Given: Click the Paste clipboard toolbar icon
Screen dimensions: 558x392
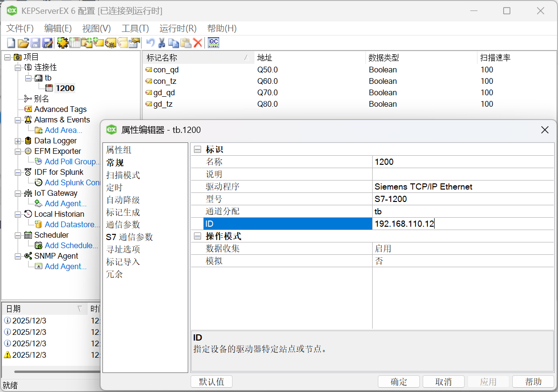Looking at the screenshot, I should (x=185, y=43).
